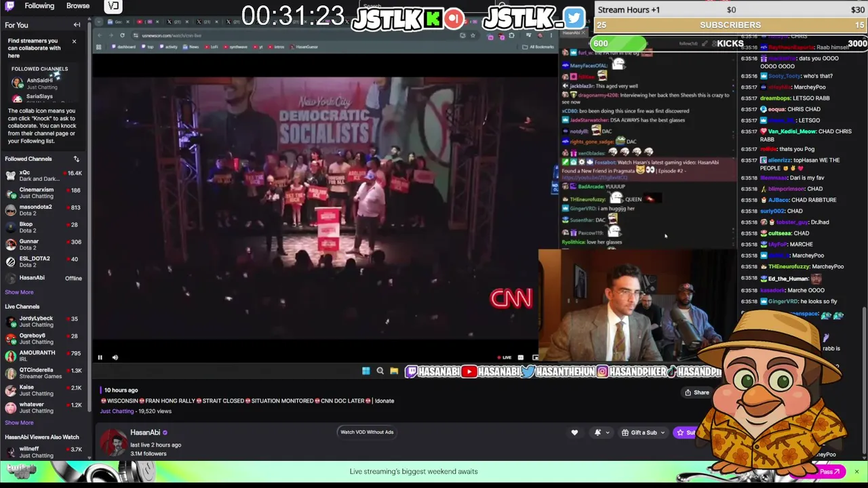Image resolution: width=868 pixels, height=488 pixels.
Task: Toggle the follow heart button
Action: (x=574, y=432)
